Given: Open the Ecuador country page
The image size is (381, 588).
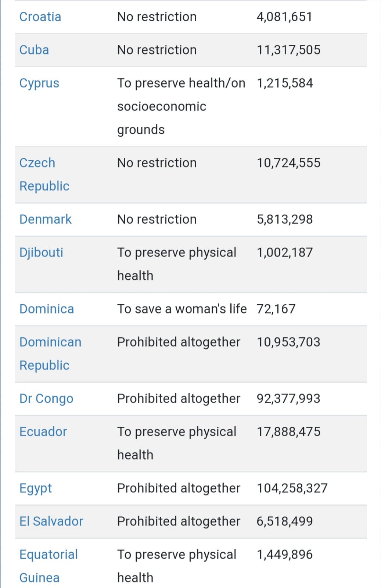Looking at the screenshot, I should click(43, 432).
